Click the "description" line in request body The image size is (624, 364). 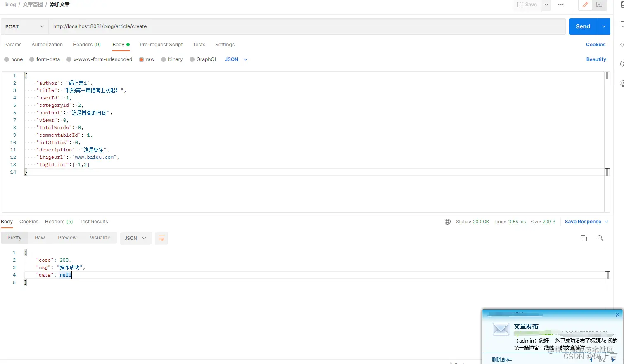coord(73,150)
